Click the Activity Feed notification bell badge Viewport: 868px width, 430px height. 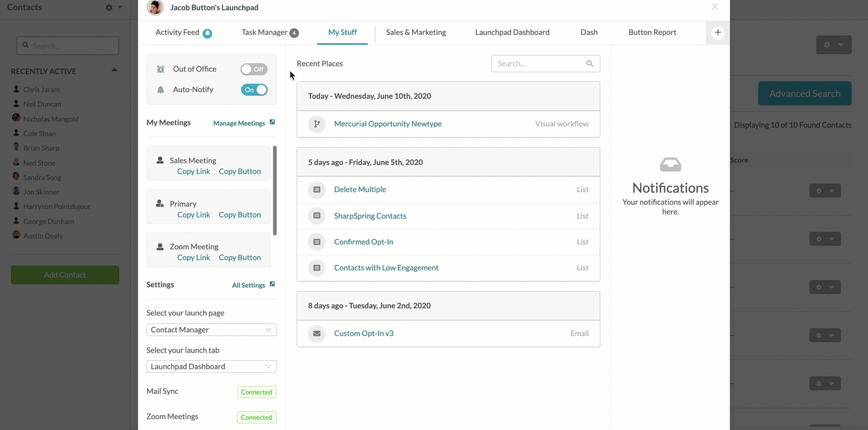point(207,33)
